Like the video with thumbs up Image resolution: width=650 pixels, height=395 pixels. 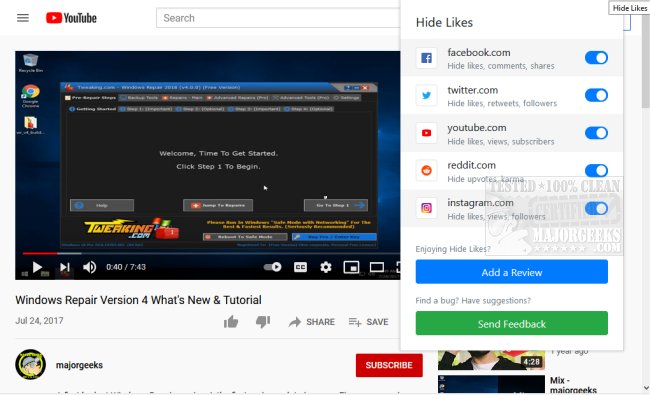[x=231, y=322]
